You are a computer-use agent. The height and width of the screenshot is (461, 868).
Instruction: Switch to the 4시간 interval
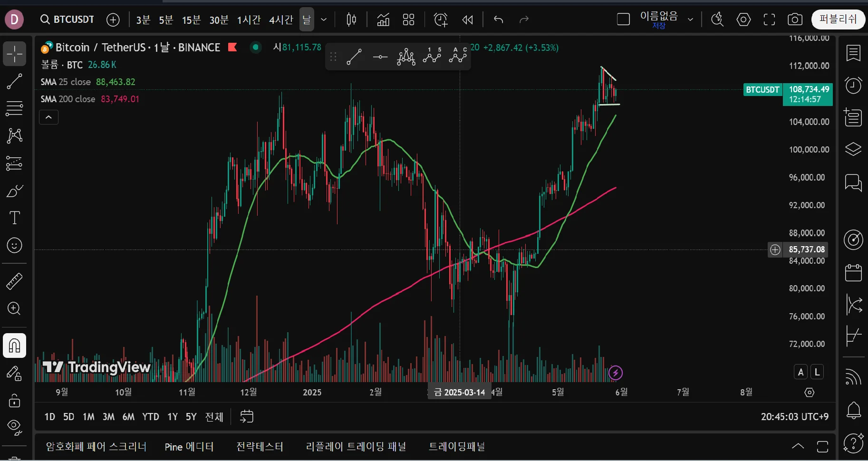281,19
